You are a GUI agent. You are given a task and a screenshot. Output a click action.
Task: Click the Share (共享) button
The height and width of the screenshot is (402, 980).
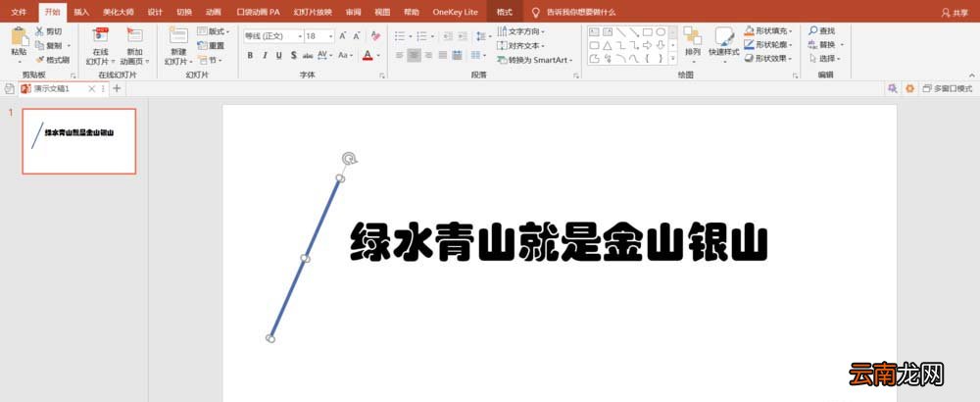point(955,13)
